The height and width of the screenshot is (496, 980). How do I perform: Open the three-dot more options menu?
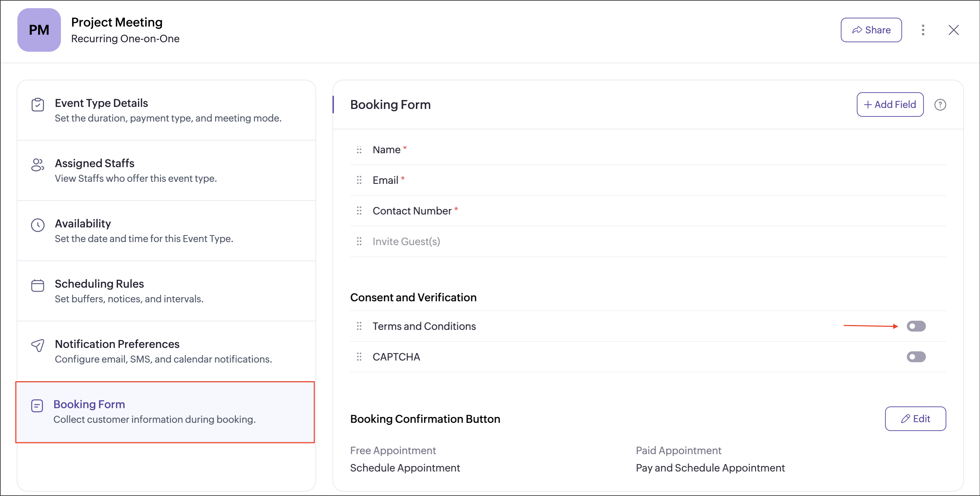coord(922,30)
